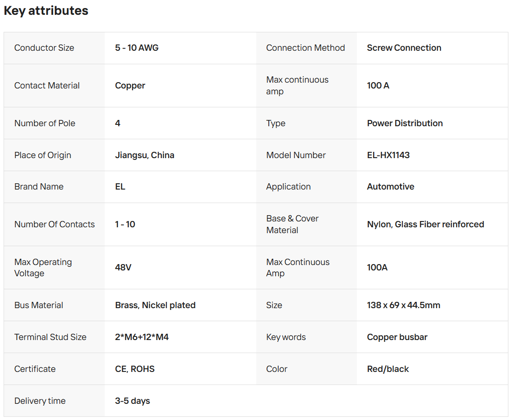Select the model number "EL-HX1143"

pyautogui.click(x=388, y=155)
